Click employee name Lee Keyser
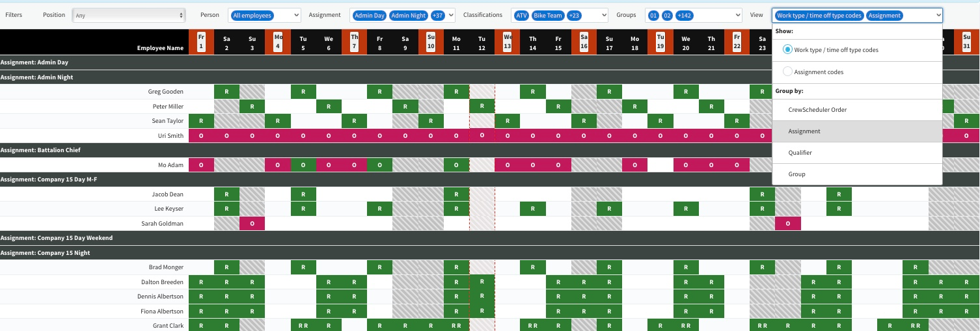This screenshot has height=331, width=980. click(168, 209)
